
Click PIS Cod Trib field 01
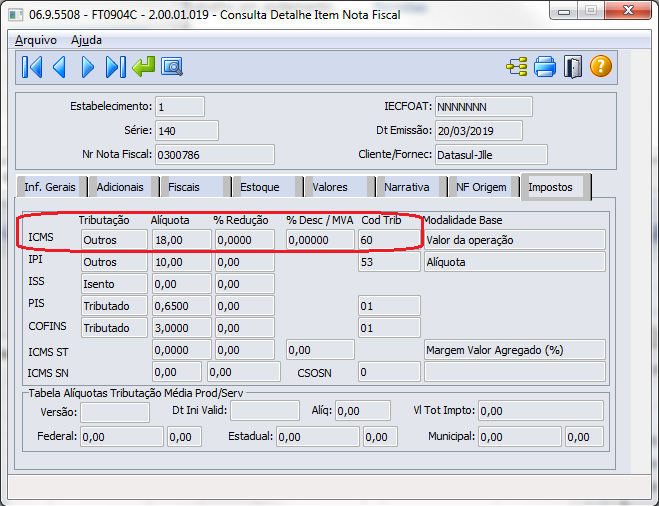click(x=389, y=306)
